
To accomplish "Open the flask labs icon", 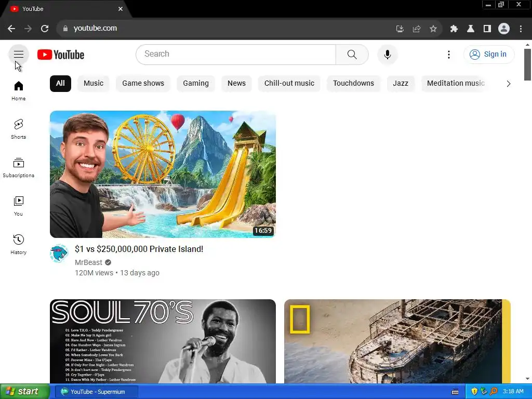I will 470,29.
